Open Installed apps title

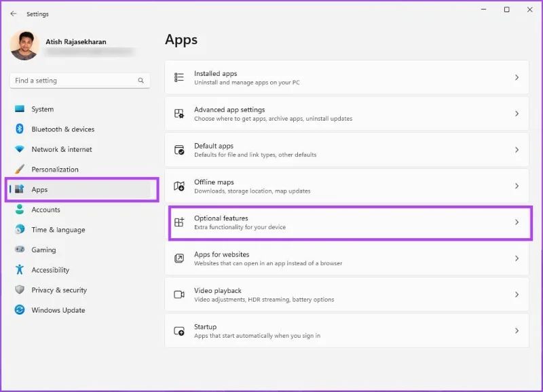pyautogui.click(x=215, y=73)
